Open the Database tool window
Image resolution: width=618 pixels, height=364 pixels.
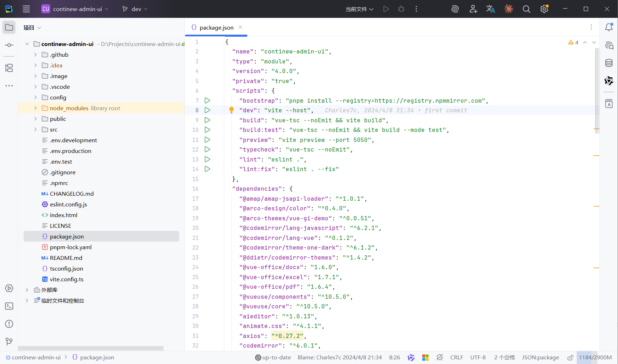click(x=609, y=63)
